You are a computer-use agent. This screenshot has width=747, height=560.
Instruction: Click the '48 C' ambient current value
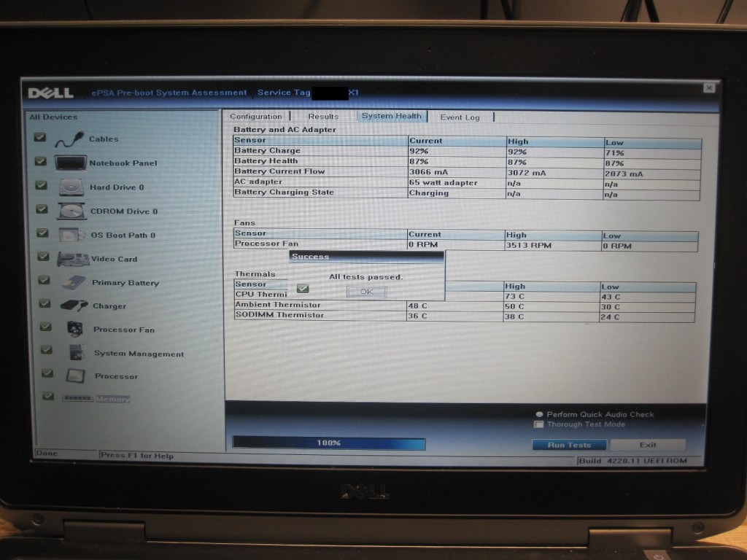418,306
